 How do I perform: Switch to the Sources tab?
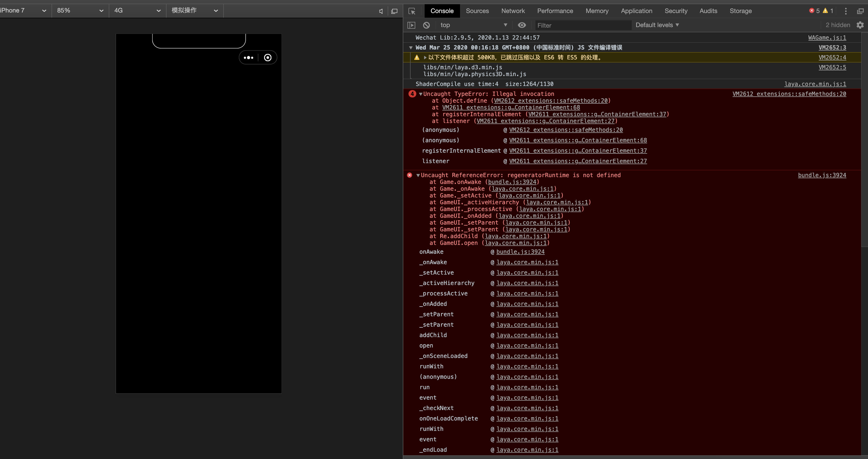tap(477, 11)
